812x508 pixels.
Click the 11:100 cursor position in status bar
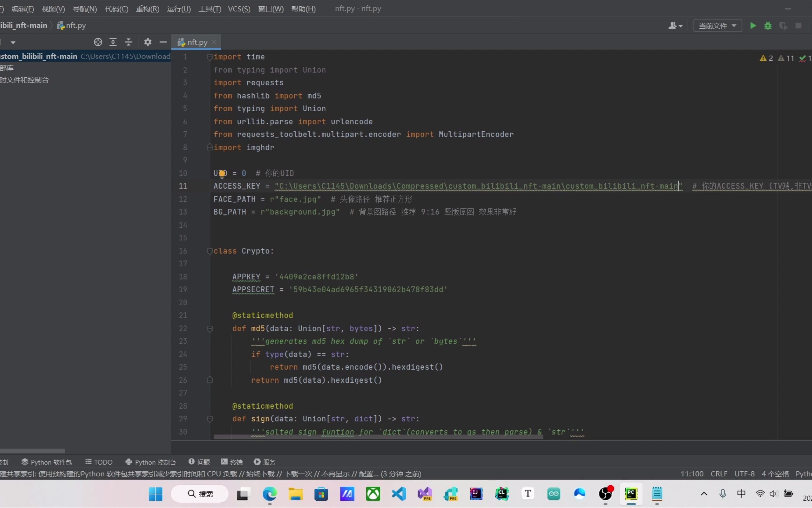pos(692,474)
